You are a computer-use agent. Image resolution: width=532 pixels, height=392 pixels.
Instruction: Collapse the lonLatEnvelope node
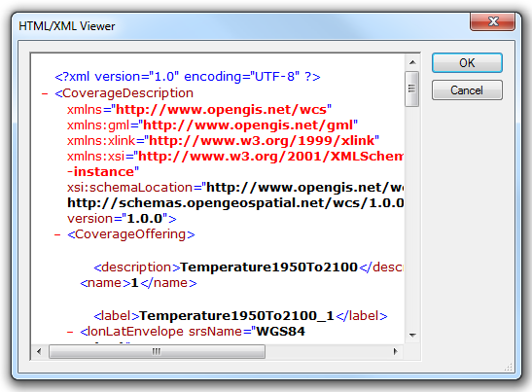(x=70, y=332)
